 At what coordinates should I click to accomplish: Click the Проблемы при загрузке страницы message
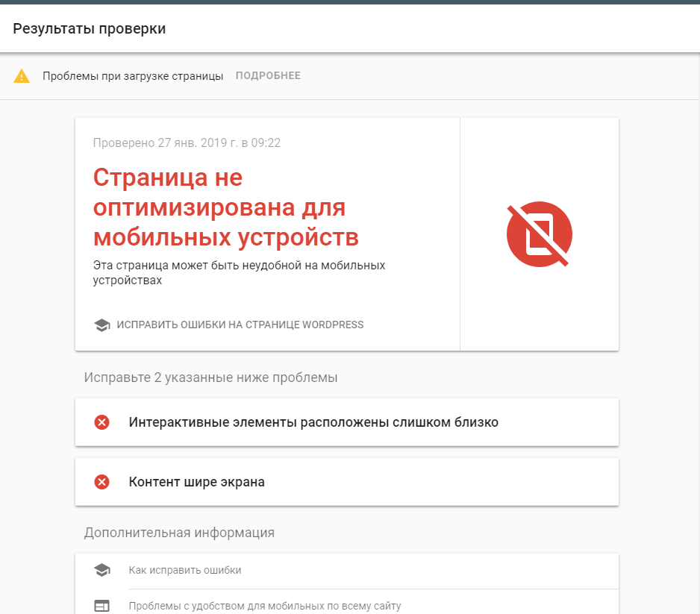(133, 76)
